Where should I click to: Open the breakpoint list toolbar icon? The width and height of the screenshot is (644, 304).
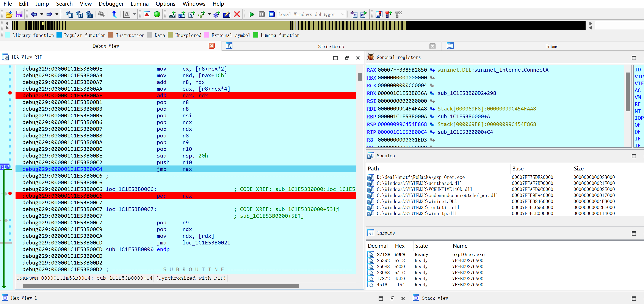click(x=379, y=14)
